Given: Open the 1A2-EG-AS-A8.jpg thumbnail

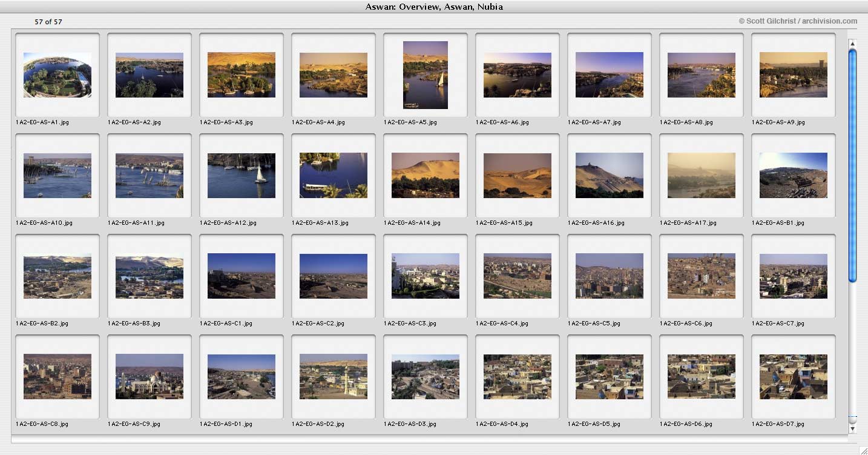Looking at the screenshot, I should 702,75.
